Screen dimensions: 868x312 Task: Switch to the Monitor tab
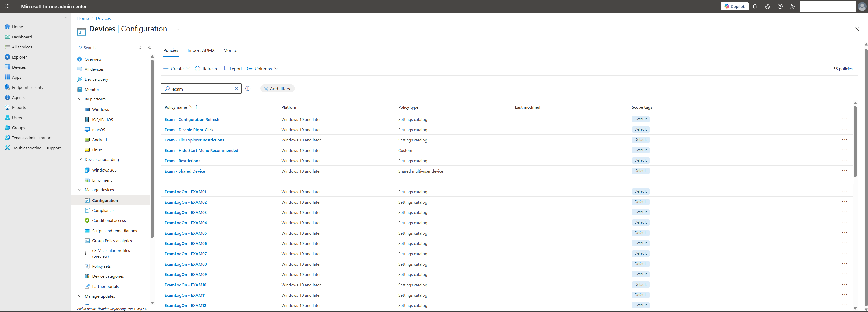[x=231, y=50]
